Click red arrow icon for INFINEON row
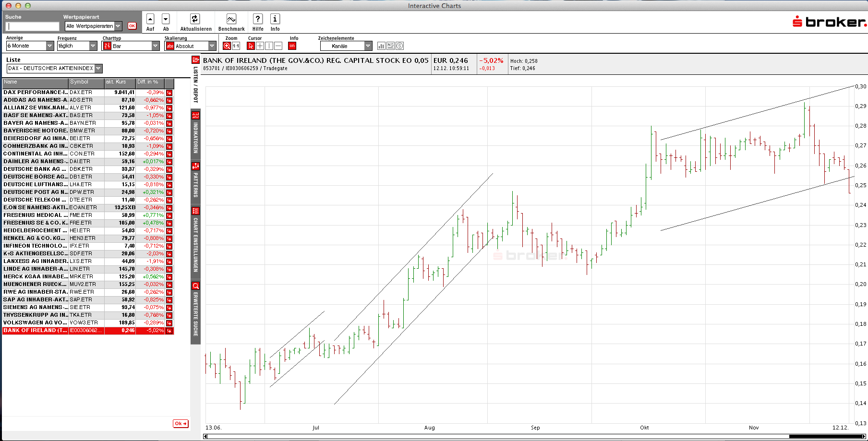The width and height of the screenshot is (868, 441). click(x=169, y=246)
